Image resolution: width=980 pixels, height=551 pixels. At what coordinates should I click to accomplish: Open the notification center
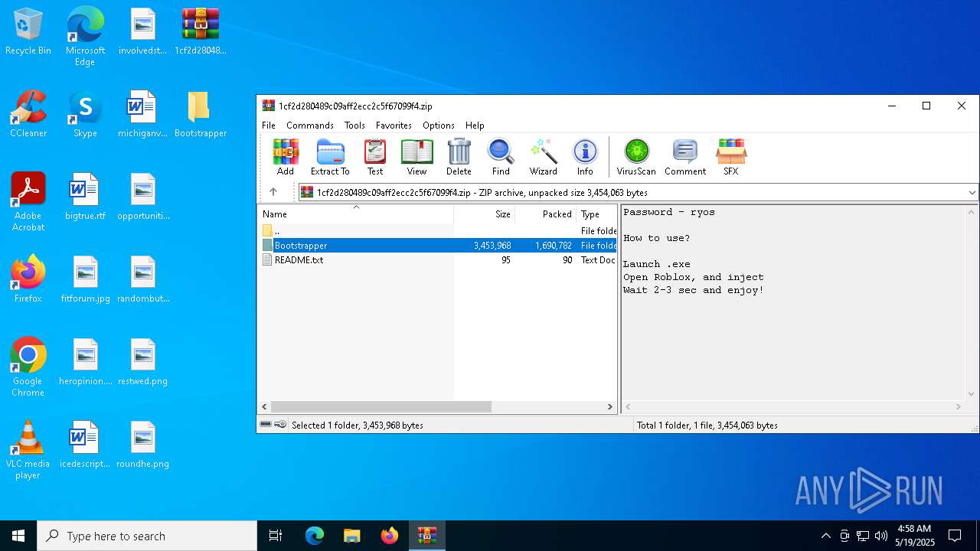click(x=955, y=536)
